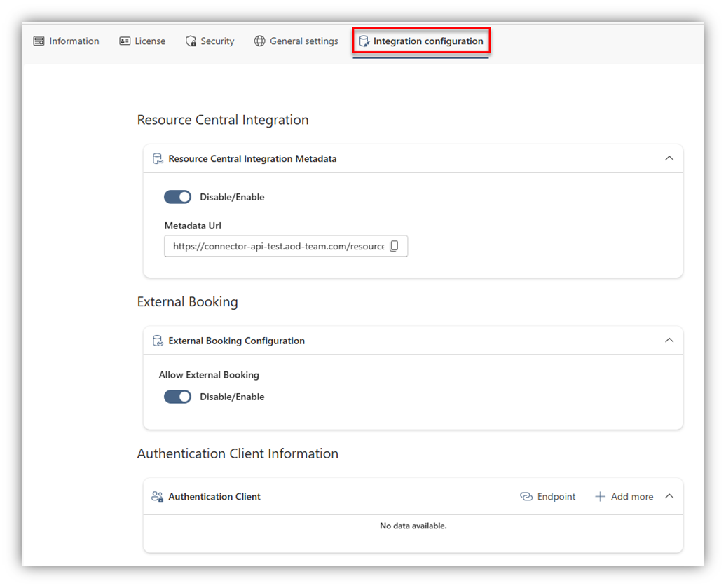Click the Security shield icon

click(x=191, y=41)
